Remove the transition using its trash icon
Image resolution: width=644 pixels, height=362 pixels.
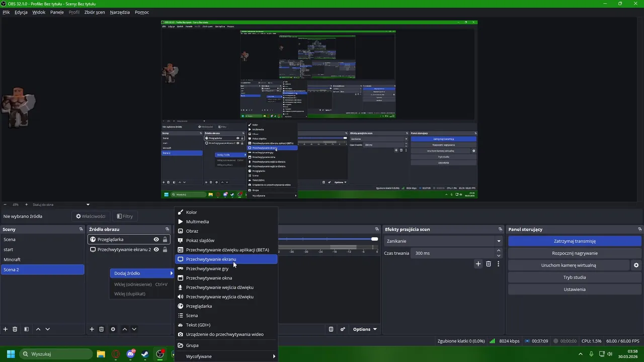[x=489, y=264]
